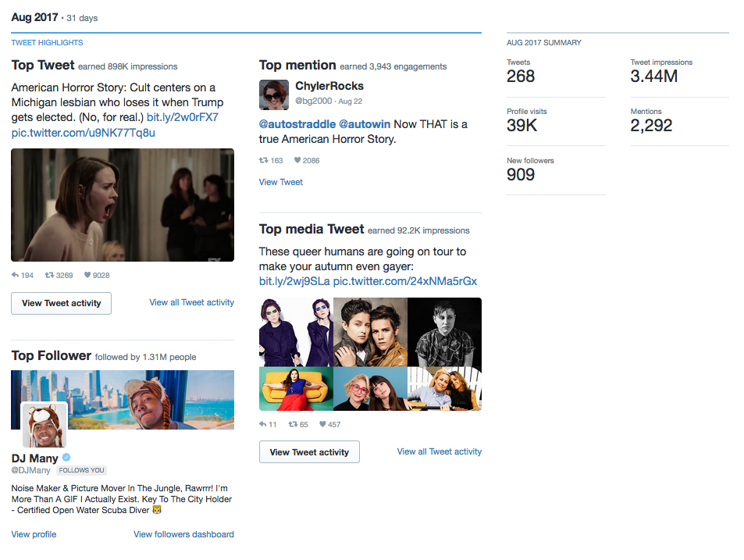Click the retweet icon on the ChylerRocks mention
744x560 pixels.
(x=263, y=160)
